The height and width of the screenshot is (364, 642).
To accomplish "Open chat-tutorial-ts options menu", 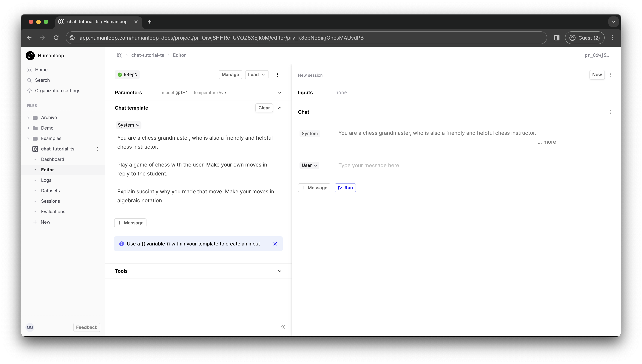I will (97, 149).
